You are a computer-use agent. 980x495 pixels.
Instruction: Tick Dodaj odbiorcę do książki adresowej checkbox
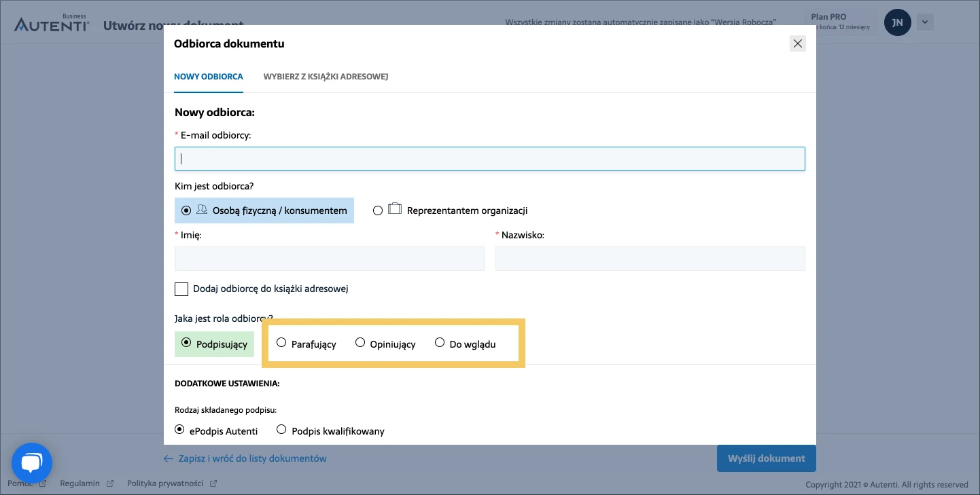[181, 289]
